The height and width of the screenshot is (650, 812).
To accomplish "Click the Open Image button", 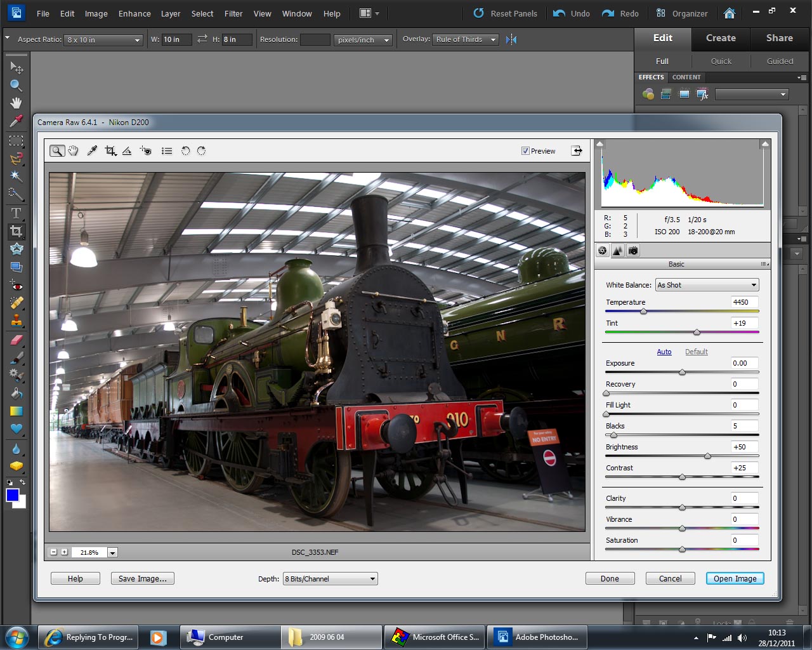I will pos(735,579).
